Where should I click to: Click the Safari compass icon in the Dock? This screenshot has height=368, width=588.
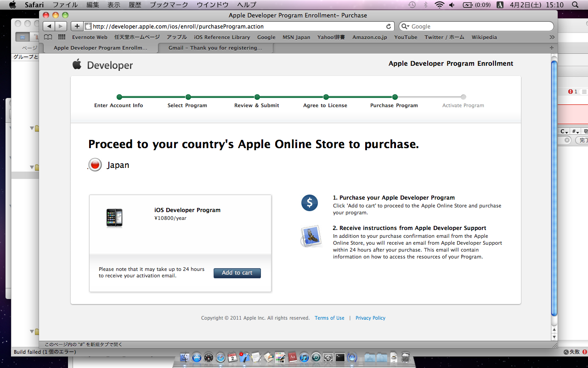click(x=220, y=358)
